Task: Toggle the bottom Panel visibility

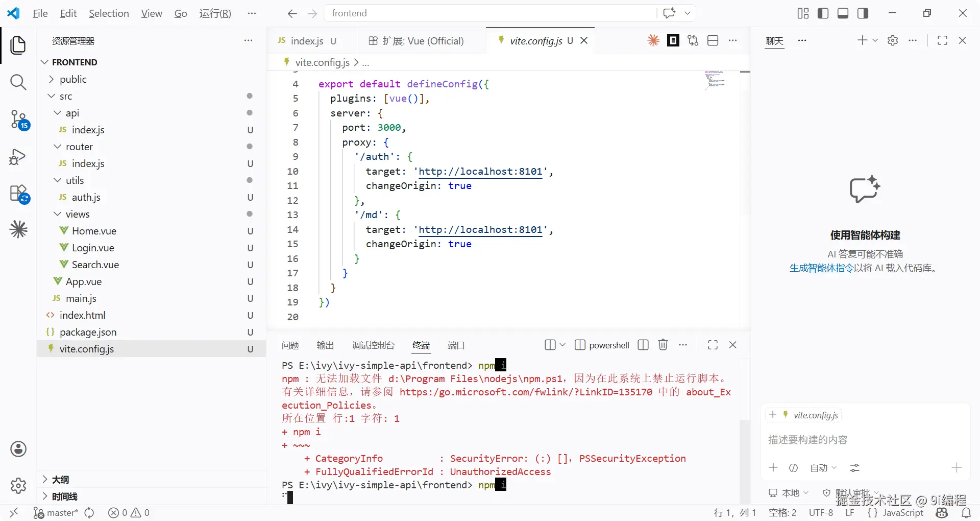Action: coord(843,13)
